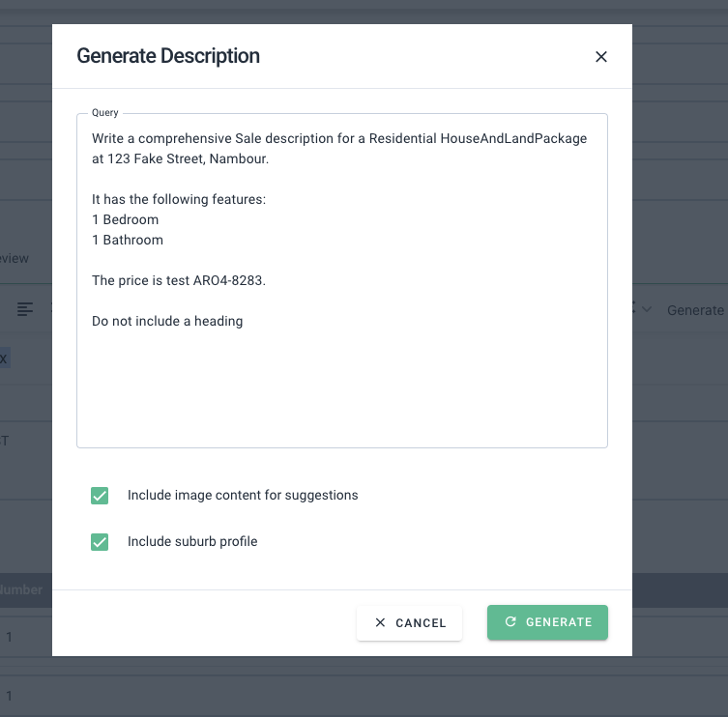Toggle the Include suburb profile checkbox

point(100,542)
